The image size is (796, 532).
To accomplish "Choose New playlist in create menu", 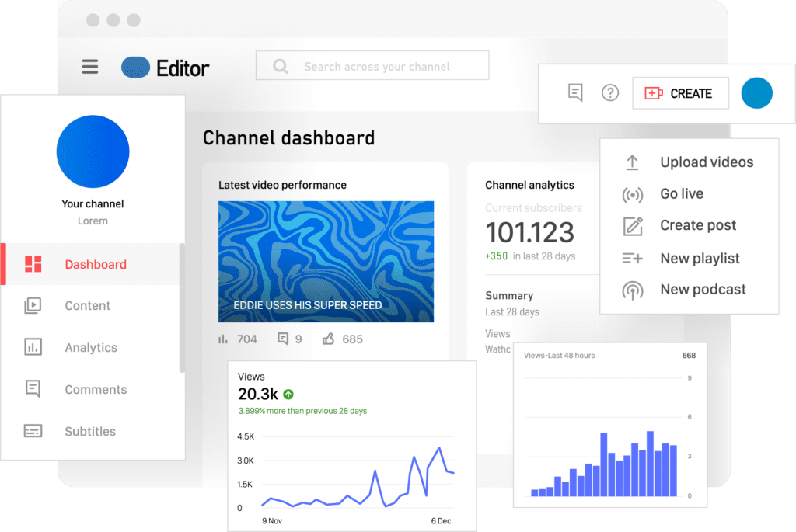I will [699, 259].
